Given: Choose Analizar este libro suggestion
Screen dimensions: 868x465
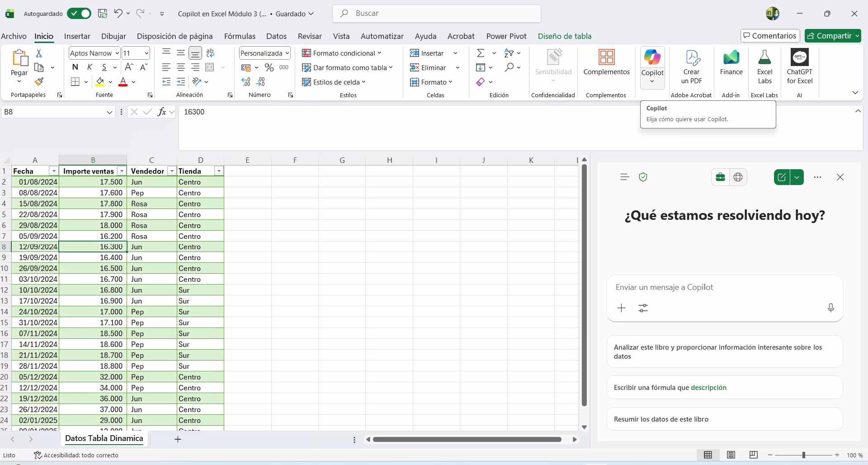Looking at the screenshot, I should [x=725, y=352].
